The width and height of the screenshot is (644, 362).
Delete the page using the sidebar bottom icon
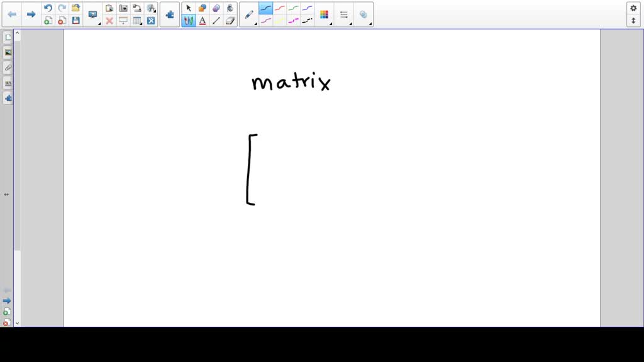[x=6, y=322]
